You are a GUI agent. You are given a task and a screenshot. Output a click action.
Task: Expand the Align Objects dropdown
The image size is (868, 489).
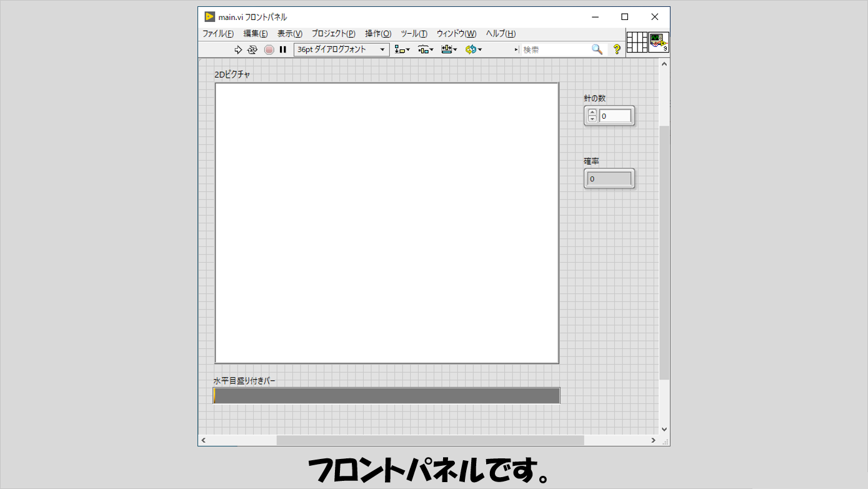point(402,49)
